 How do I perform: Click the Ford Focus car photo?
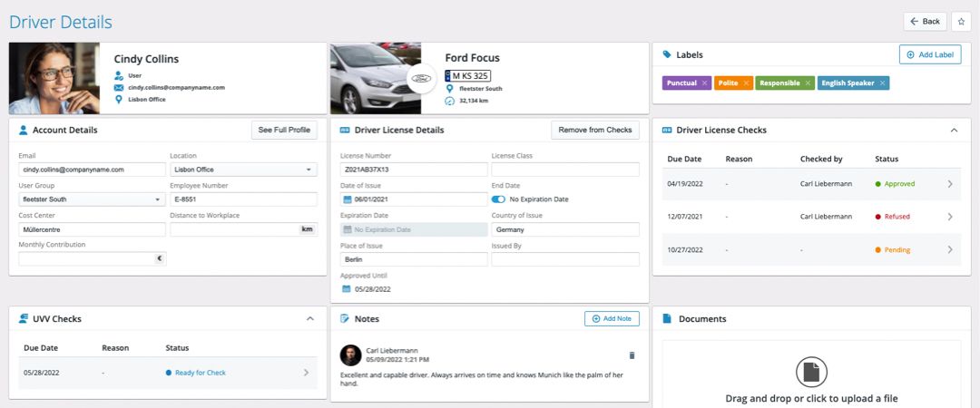pos(376,78)
